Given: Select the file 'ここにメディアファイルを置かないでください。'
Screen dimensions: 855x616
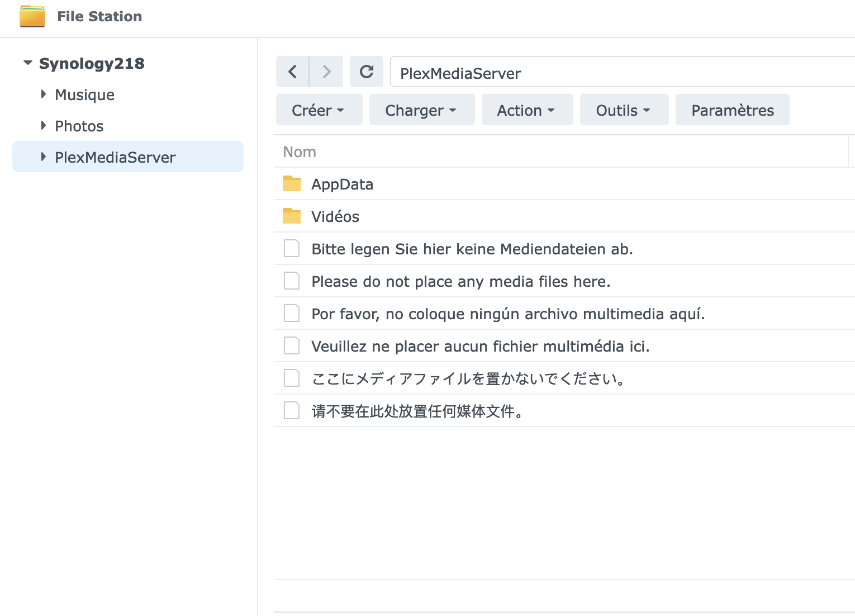Looking at the screenshot, I should [468, 379].
